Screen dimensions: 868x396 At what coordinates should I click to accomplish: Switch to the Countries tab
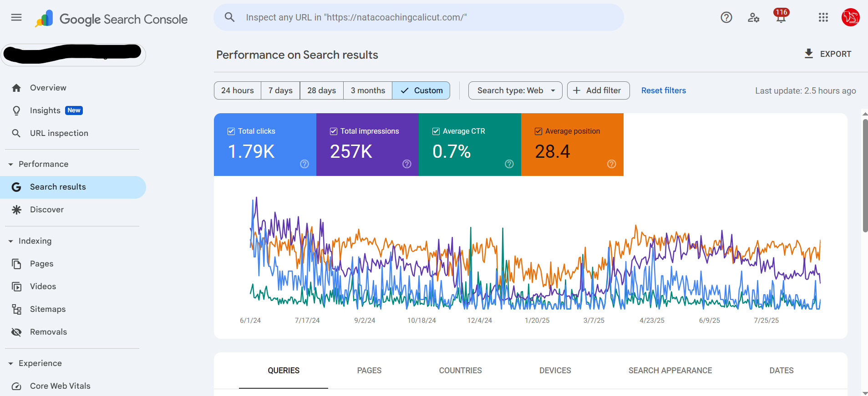point(460,371)
